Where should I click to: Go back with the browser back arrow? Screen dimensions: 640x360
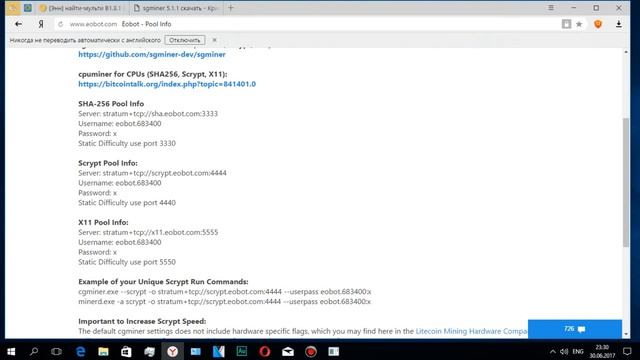18,24
